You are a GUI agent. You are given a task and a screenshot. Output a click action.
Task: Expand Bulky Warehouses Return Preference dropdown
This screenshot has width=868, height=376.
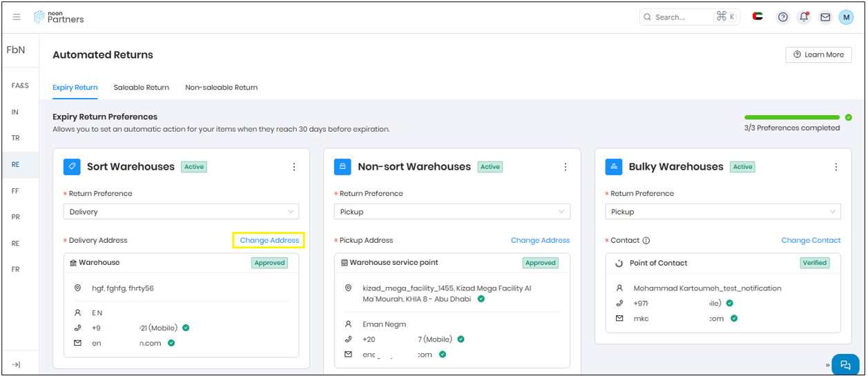tap(723, 212)
